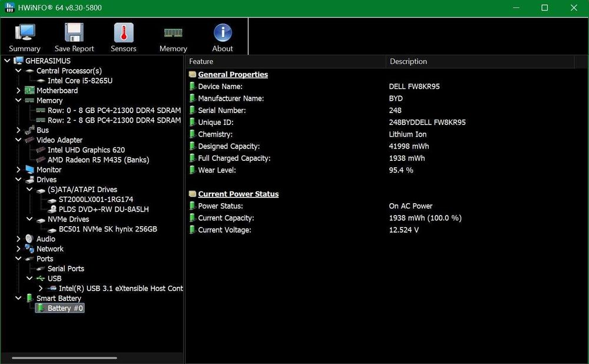Click the Motherboard board icon
This screenshot has width=589, height=364.
pos(29,90)
